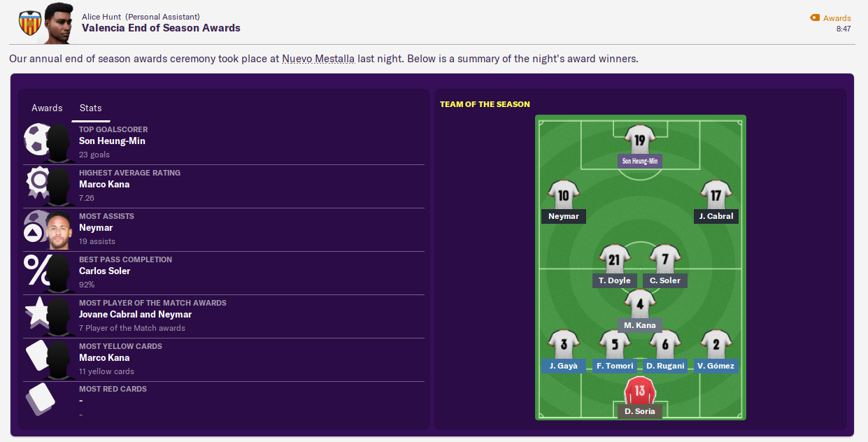The image size is (868, 442).
Task: Click the player of the match star icon
Action: (x=36, y=312)
